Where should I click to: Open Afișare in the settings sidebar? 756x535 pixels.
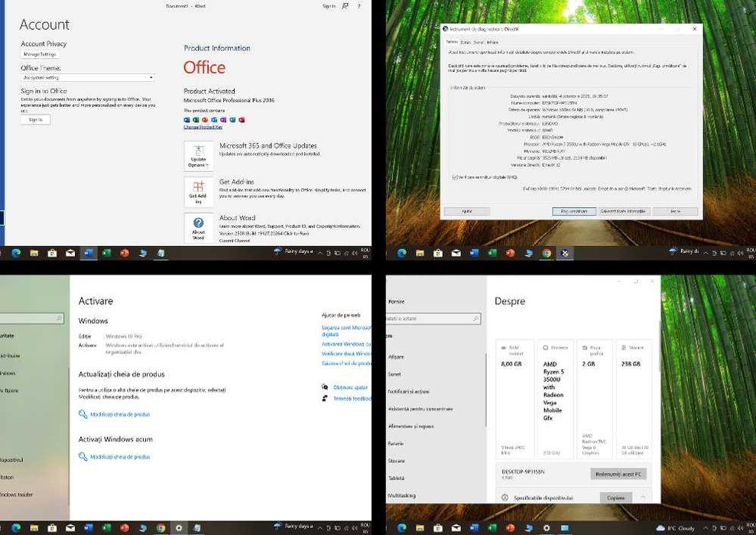(396, 357)
